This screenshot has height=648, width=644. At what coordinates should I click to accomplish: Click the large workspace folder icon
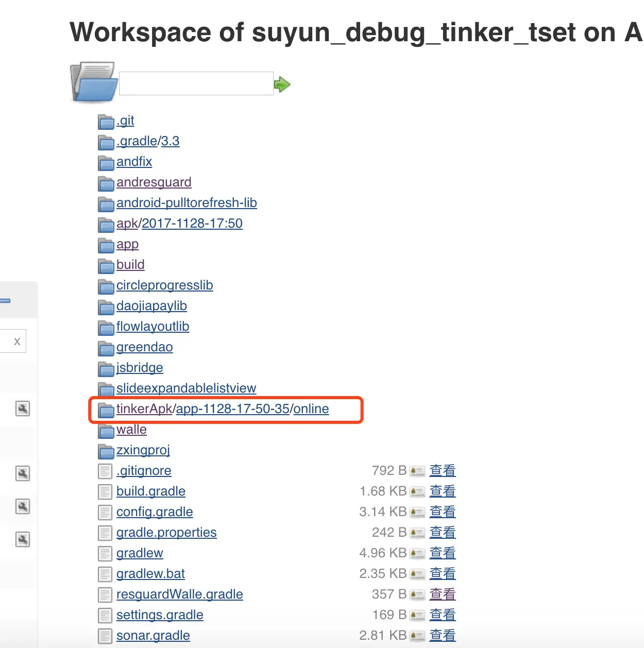point(94,82)
